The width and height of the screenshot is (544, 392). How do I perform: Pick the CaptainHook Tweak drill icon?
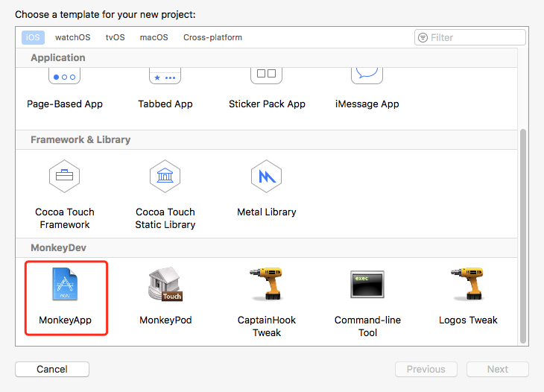coord(266,284)
